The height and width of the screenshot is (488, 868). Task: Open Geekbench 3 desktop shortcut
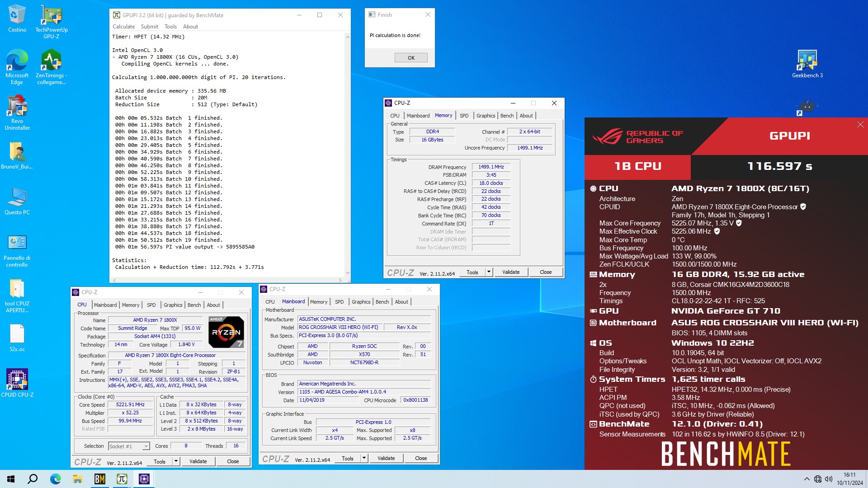point(807,64)
